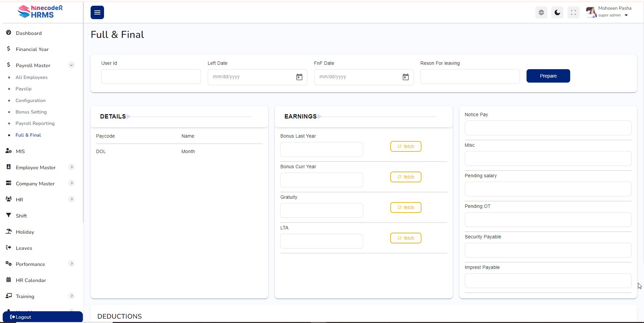The height and width of the screenshot is (323, 644).
Task: Click the Leaves sign-out icon
Action: tap(9, 247)
